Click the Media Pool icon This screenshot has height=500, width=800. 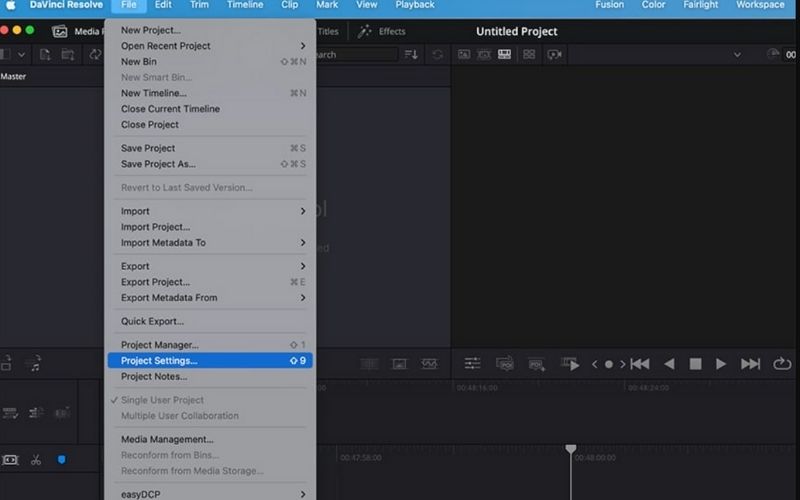59,31
